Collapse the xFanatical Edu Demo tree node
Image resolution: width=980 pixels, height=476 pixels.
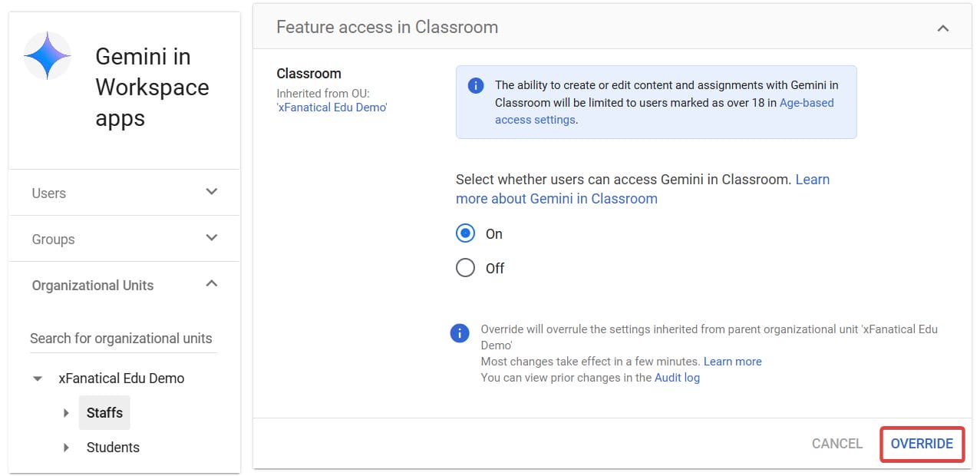tap(38, 378)
